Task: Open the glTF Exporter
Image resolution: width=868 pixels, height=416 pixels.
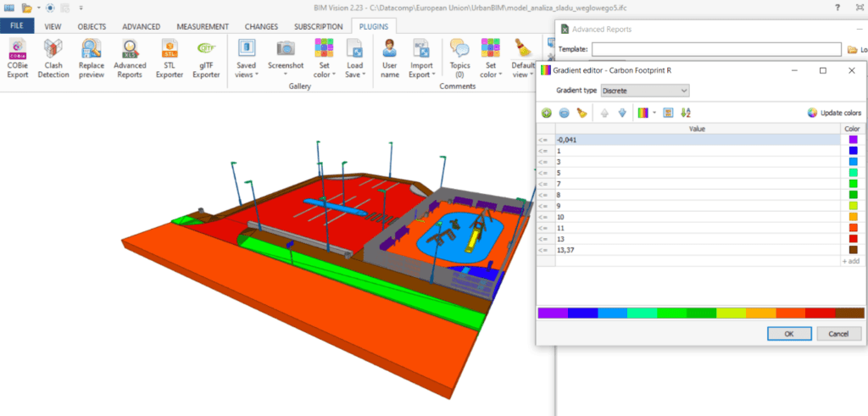Action: point(206,58)
